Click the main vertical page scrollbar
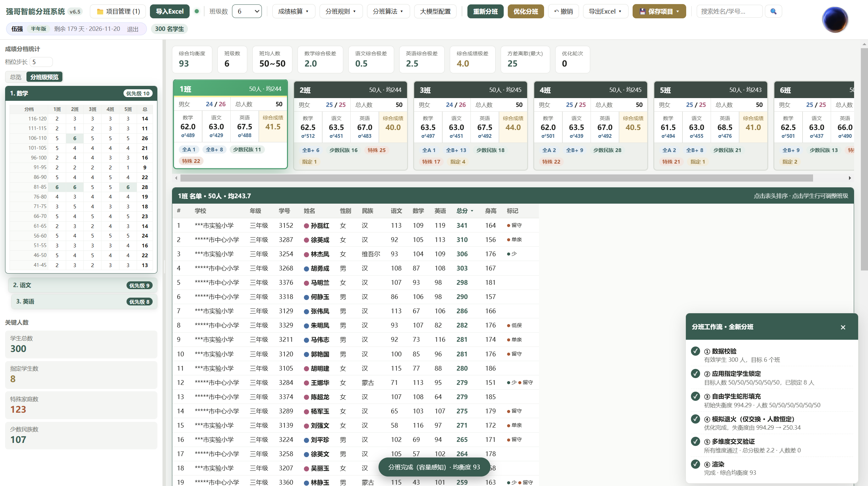 tap(864, 160)
